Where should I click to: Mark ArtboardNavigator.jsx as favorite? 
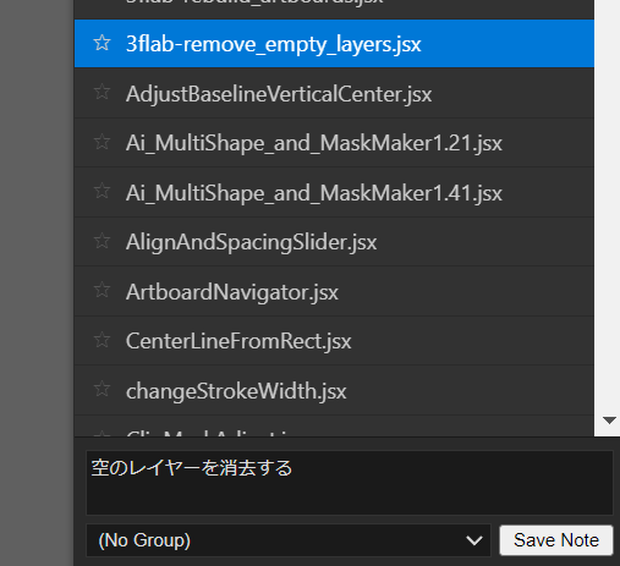[x=102, y=290]
